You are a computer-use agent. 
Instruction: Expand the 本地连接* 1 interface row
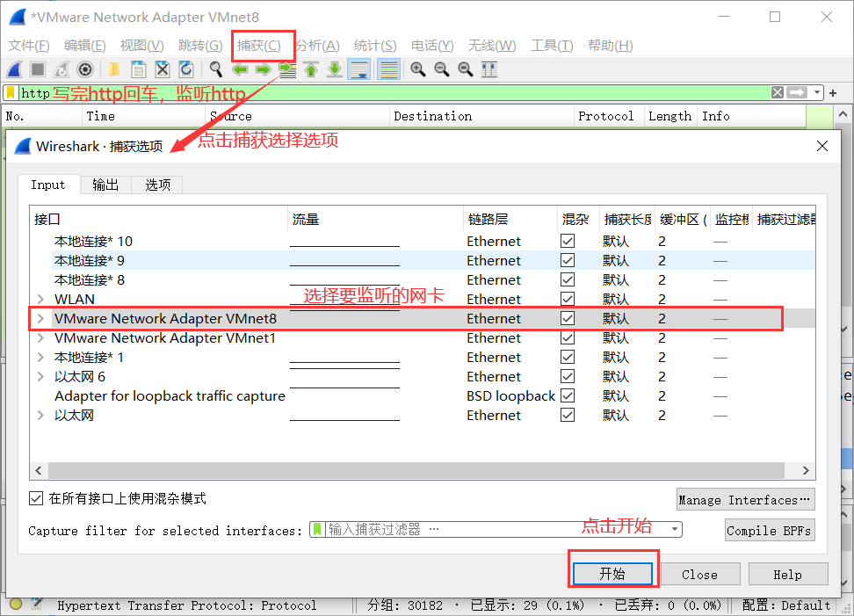40,358
